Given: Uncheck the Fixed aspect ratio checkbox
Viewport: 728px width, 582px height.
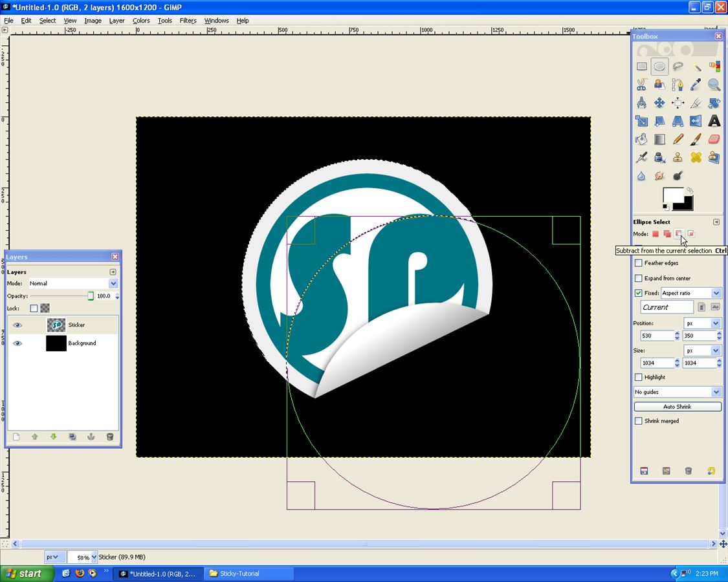Looking at the screenshot, I should pyautogui.click(x=639, y=294).
